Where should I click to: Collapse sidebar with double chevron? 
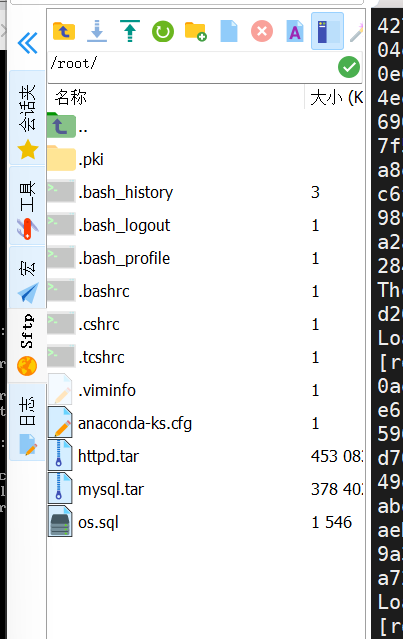(27, 43)
